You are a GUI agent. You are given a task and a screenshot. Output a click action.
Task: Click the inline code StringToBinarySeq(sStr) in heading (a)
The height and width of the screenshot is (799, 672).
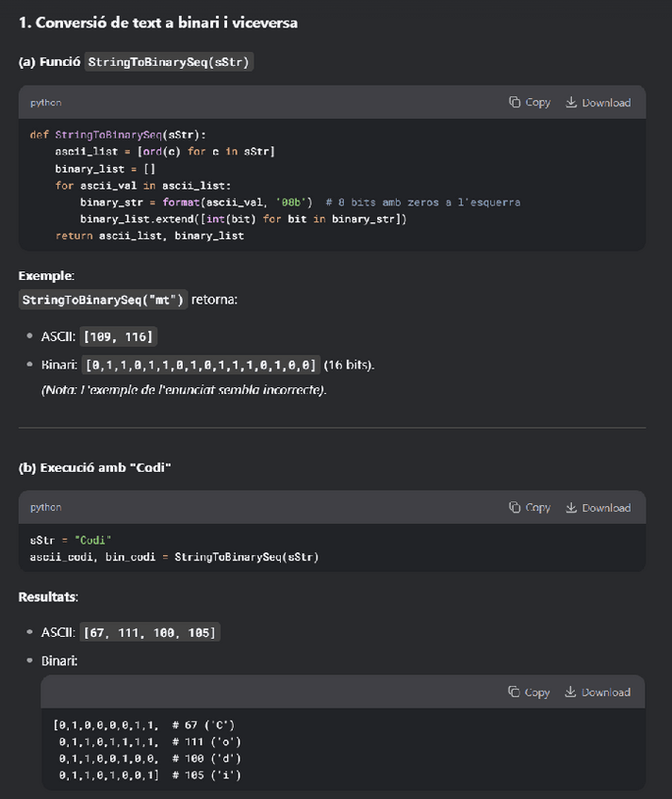pyautogui.click(x=169, y=62)
